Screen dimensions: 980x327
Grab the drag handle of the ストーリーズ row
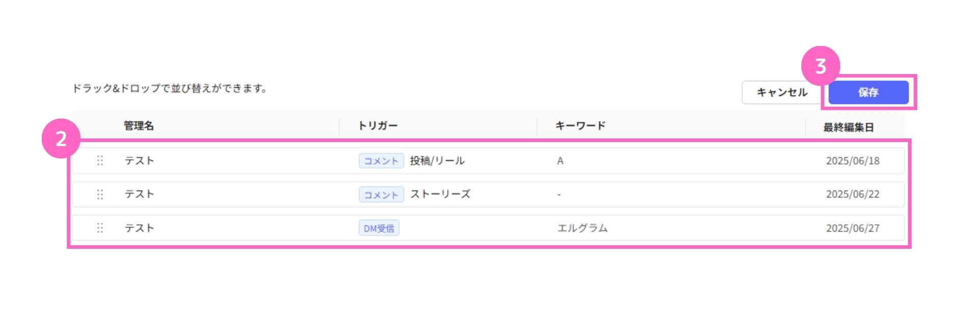click(100, 194)
